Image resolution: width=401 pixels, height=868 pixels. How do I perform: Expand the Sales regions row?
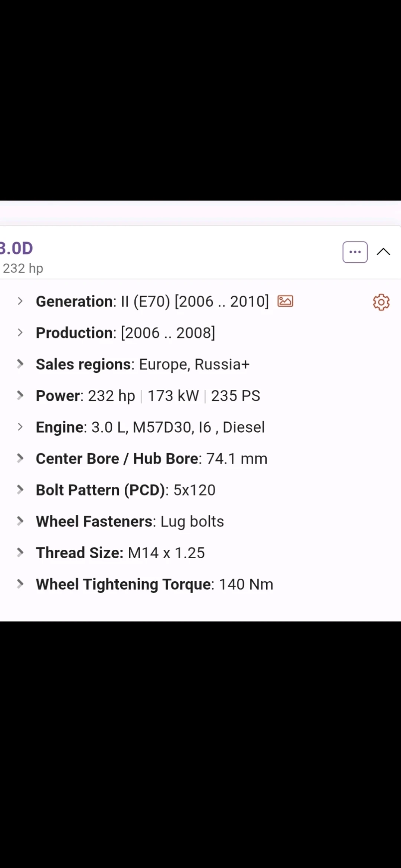point(20,364)
